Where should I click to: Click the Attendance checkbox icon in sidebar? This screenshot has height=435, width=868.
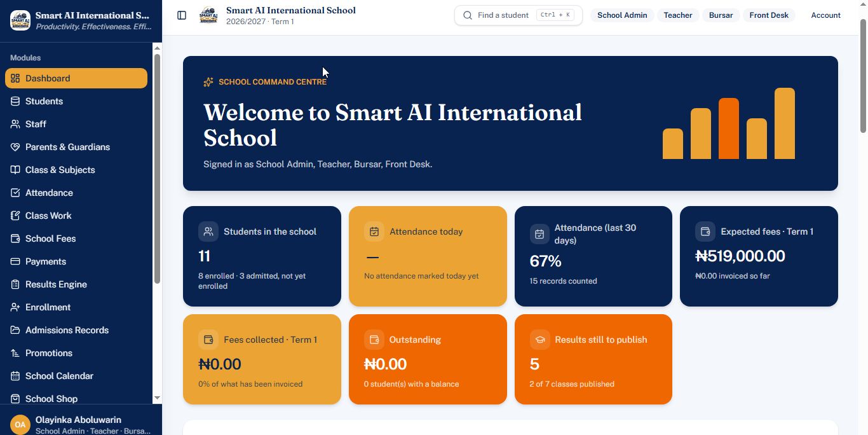coord(15,193)
